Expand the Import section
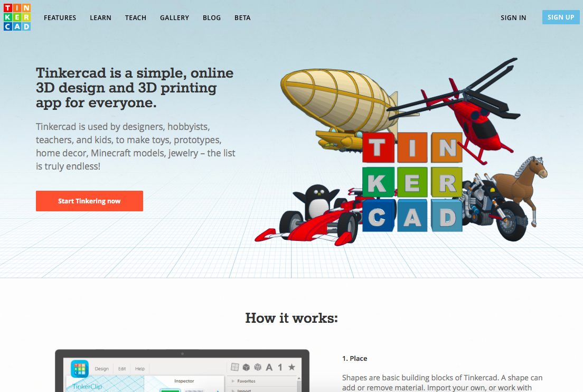Screen dimensions: 583x392 point(245,390)
